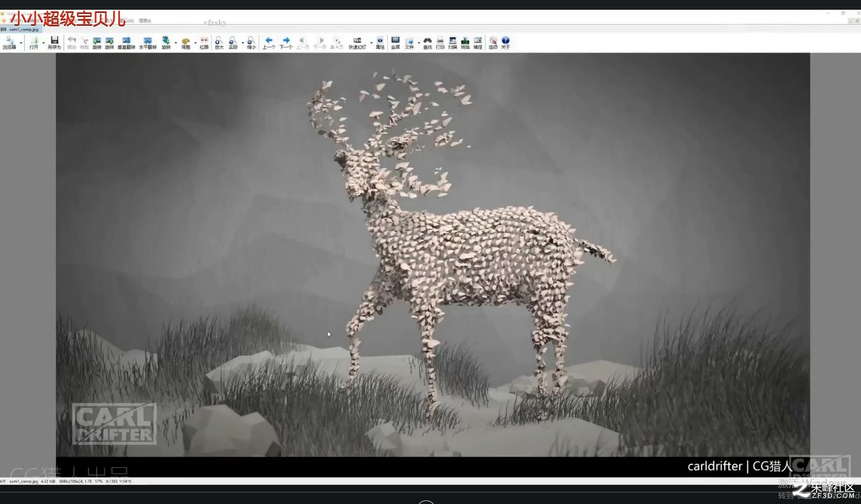Select the 红眼 red-eye tool
Screen dimensions: 861x504
pos(204,43)
